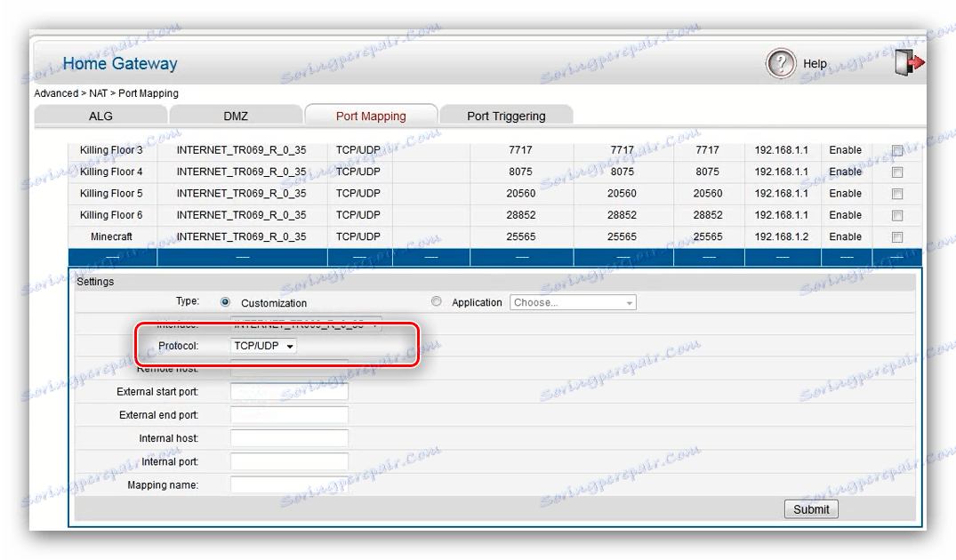The width and height of the screenshot is (956, 560).
Task: Focus the Internal host input field
Action: [289, 438]
